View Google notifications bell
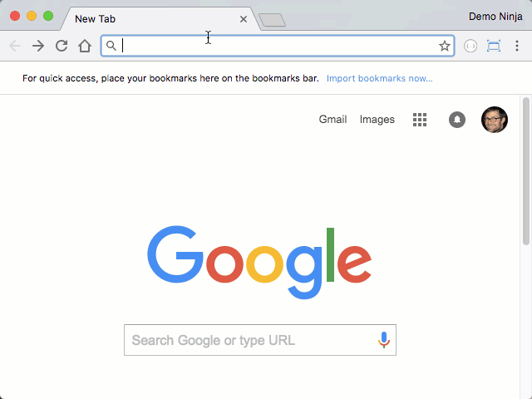This screenshot has height=399, width=532. pos(457,120)
